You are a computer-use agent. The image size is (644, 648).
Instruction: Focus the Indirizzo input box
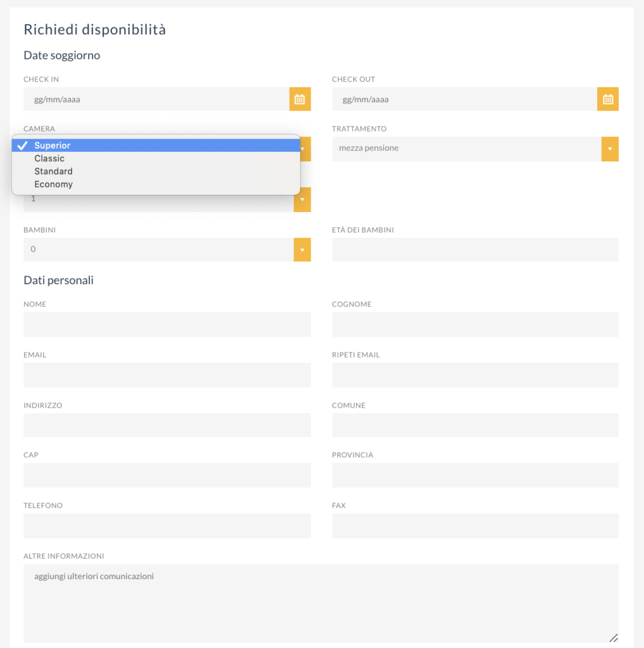167,425
